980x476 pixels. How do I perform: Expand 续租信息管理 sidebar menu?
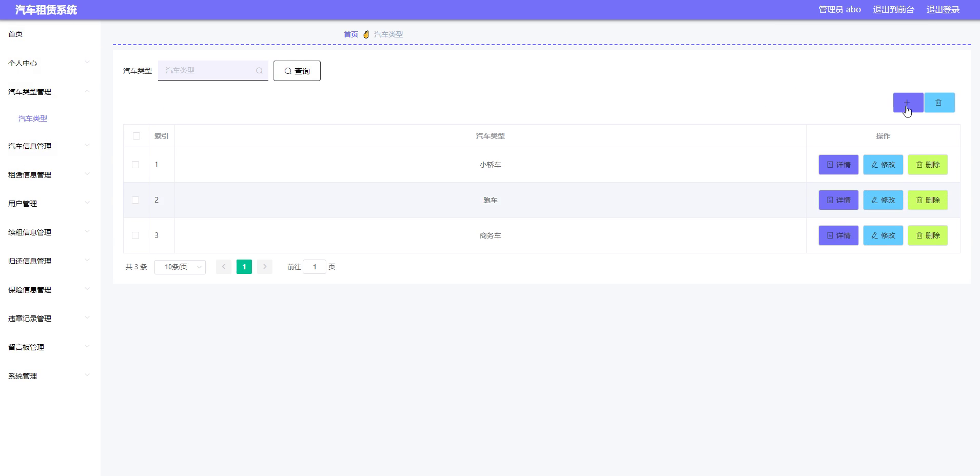coord(50,232)
